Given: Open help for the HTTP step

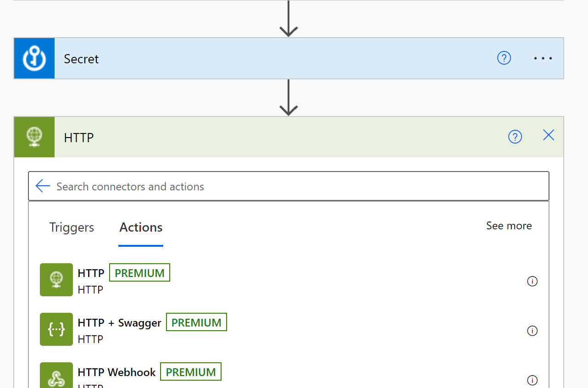Looking at the screenshot, I should [515, 137].
